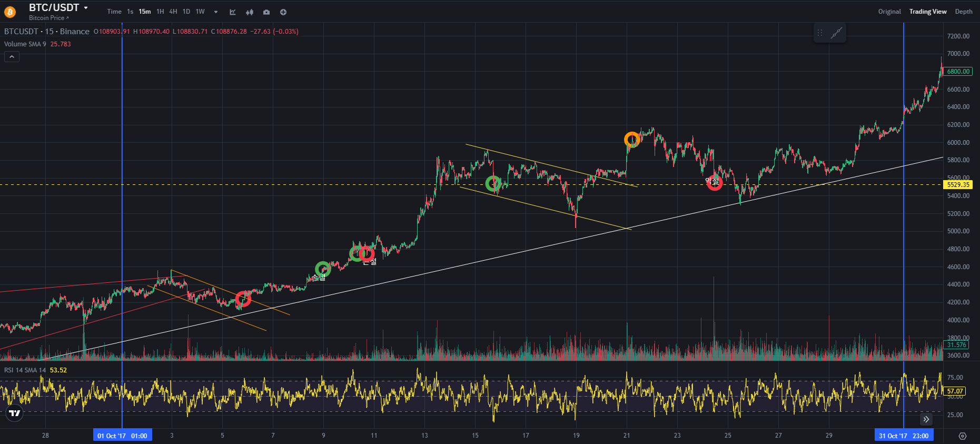Viewport: 980px width, 444px height.
Task: Click the 57.07 RSI value label
Action: point(955,391)
